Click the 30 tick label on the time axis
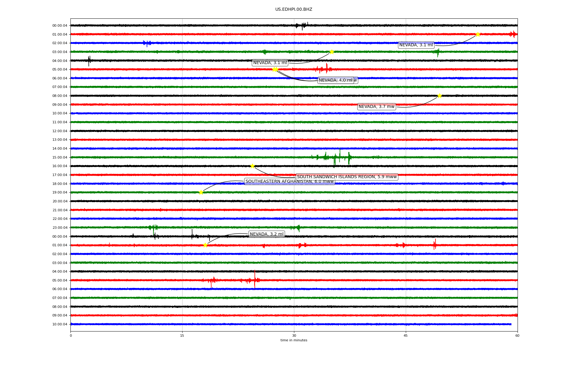This screenshot has width=588, height=368. tap(294, 335)
